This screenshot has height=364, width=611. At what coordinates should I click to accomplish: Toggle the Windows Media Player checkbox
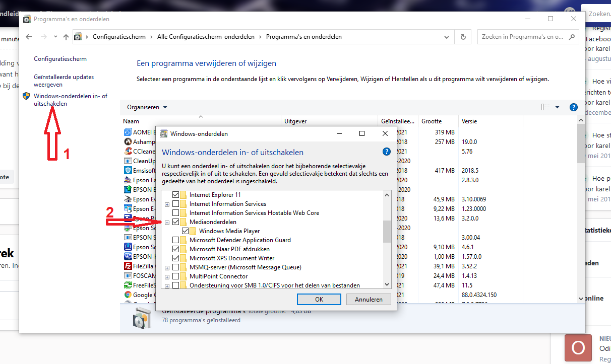pyautogui.click(x=185, y=231)
